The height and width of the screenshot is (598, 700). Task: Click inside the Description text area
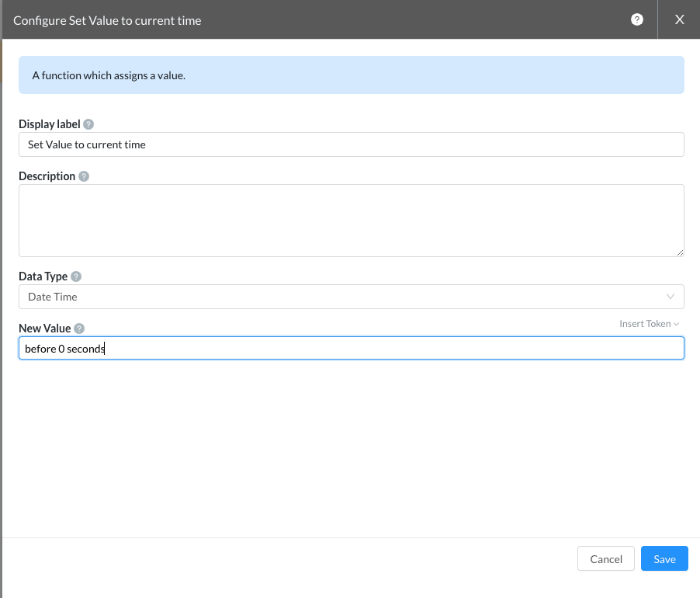click(351, 220)
